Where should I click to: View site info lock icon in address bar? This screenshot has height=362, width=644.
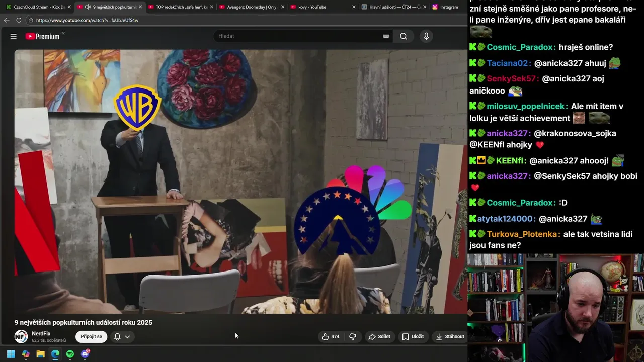pyautogui.click(x=31, y=20)
